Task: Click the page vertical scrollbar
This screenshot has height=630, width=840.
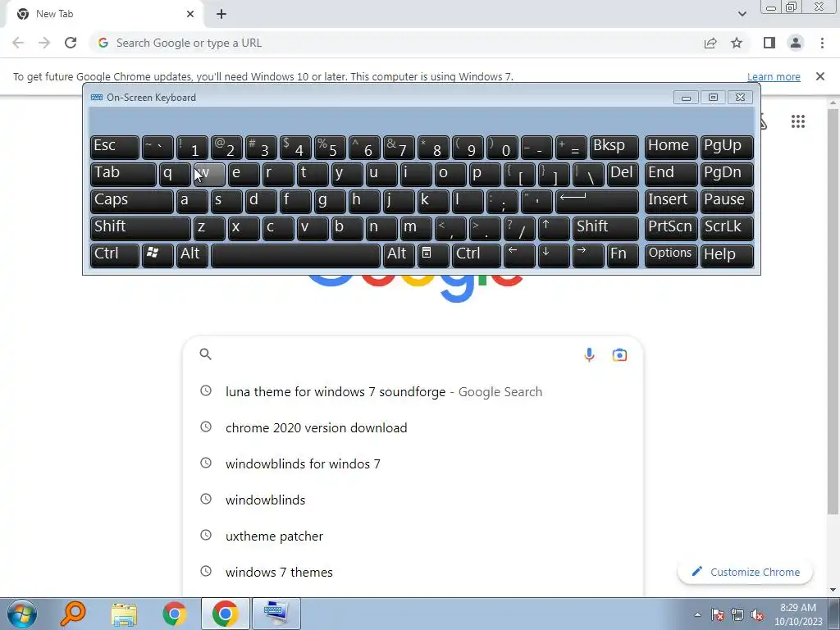Action: (833, 311)
